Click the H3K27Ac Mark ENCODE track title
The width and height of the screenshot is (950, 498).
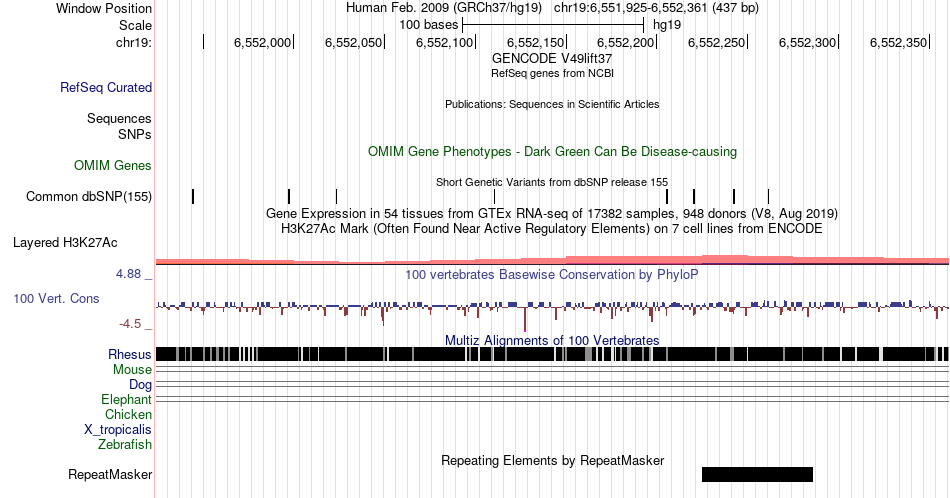(x=552, y=228)
